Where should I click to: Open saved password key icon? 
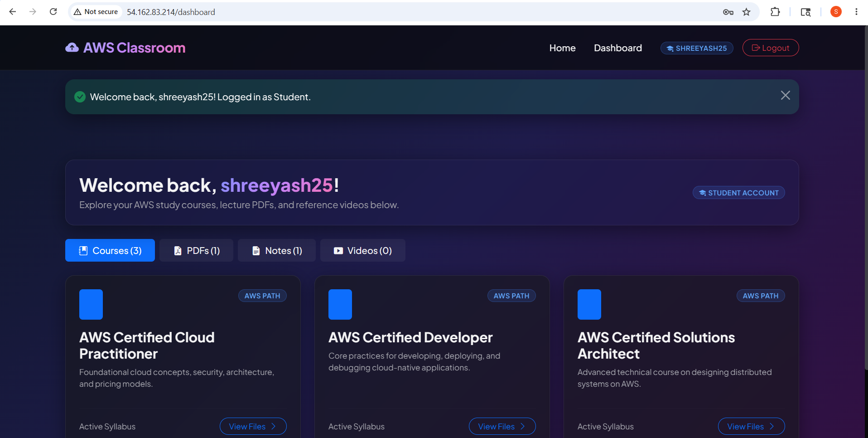coord(728,12)
